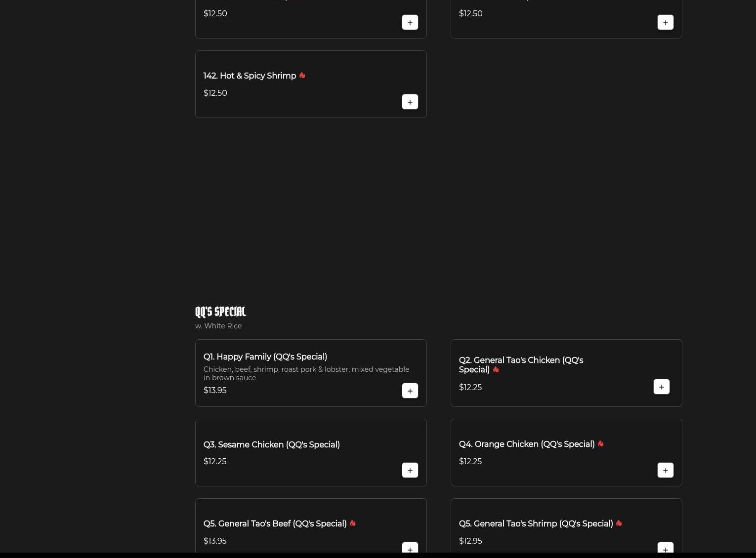Click the "w. White Rice" subtitle
The width and height of the screenshot is (756, 558).
218,326
